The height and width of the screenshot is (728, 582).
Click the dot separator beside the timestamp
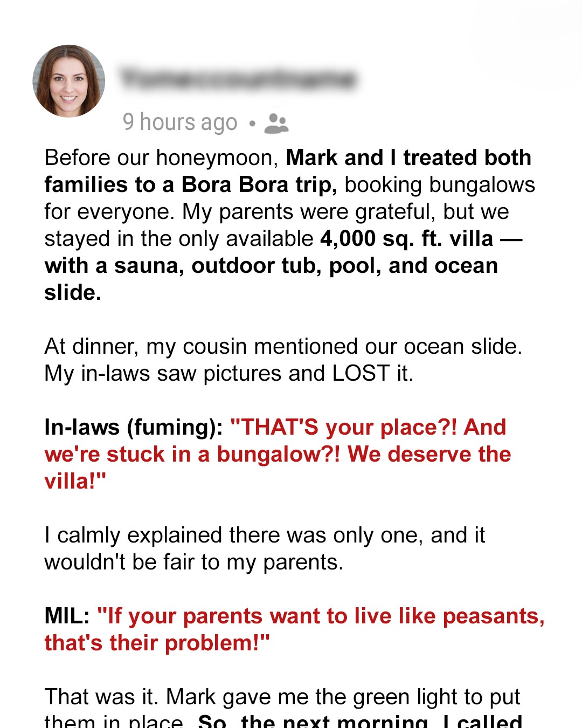click(252, 123)
